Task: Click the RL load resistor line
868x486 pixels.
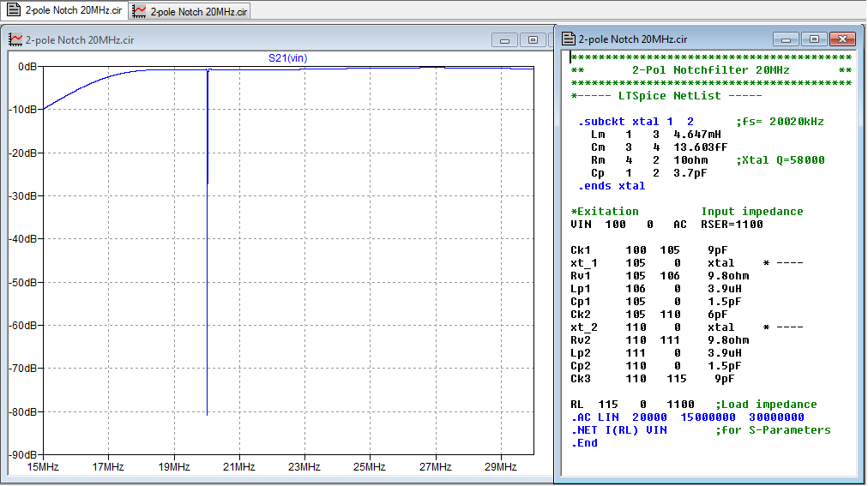Action: pos(632,405)
